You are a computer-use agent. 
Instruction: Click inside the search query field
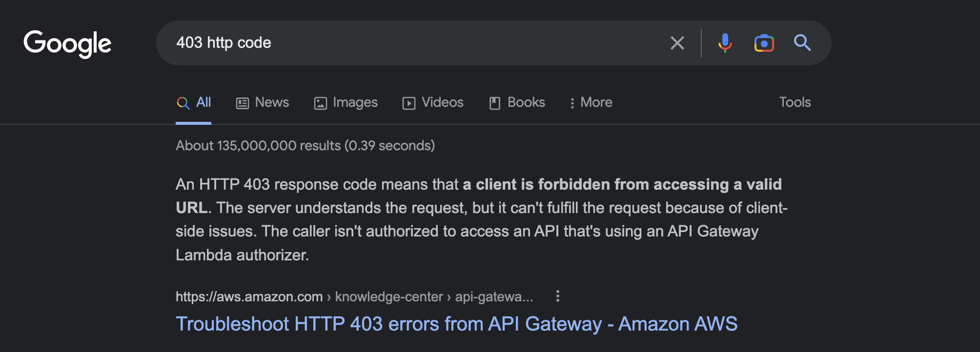[x=390, y=43]
